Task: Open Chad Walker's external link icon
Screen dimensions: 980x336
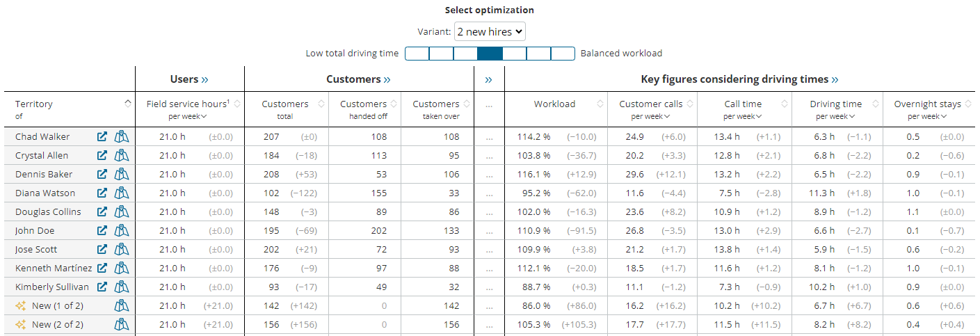Action: pos(102,137)
